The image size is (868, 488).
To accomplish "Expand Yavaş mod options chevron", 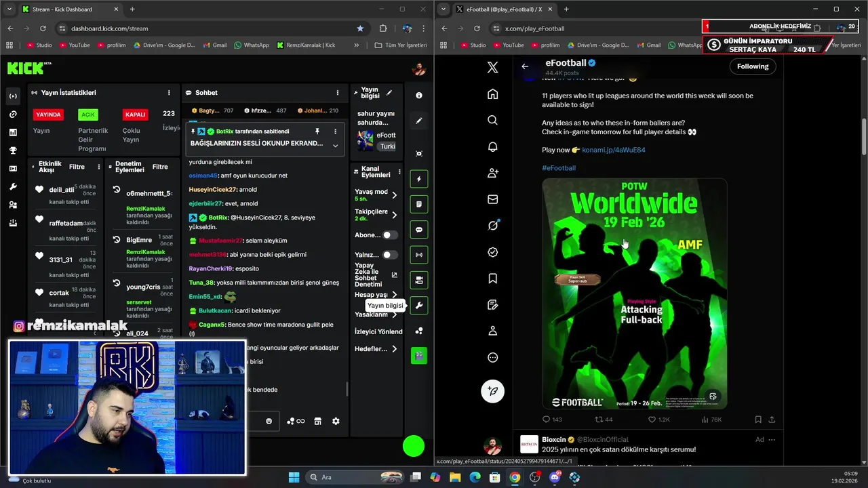I will (395, 195).
